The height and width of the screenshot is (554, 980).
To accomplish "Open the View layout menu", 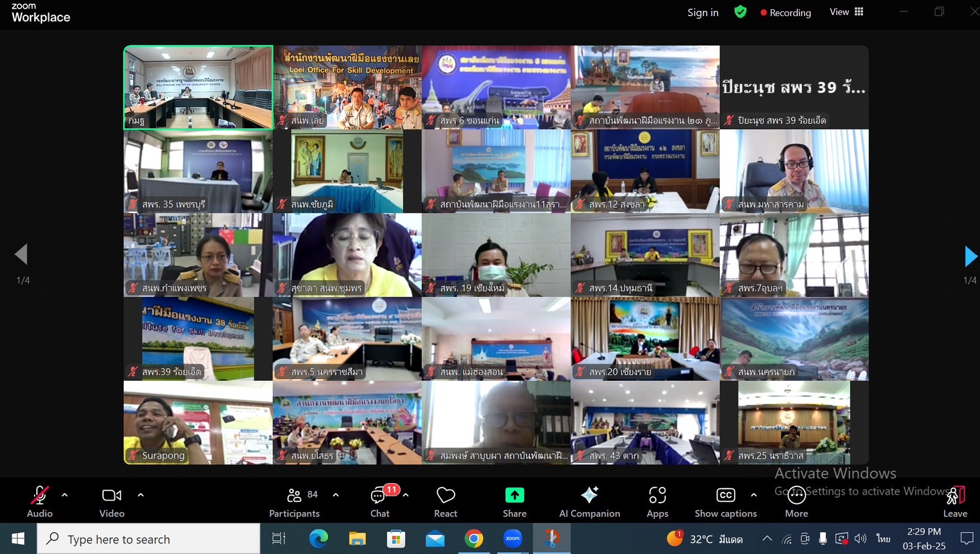I will click(x=846, y=12).
